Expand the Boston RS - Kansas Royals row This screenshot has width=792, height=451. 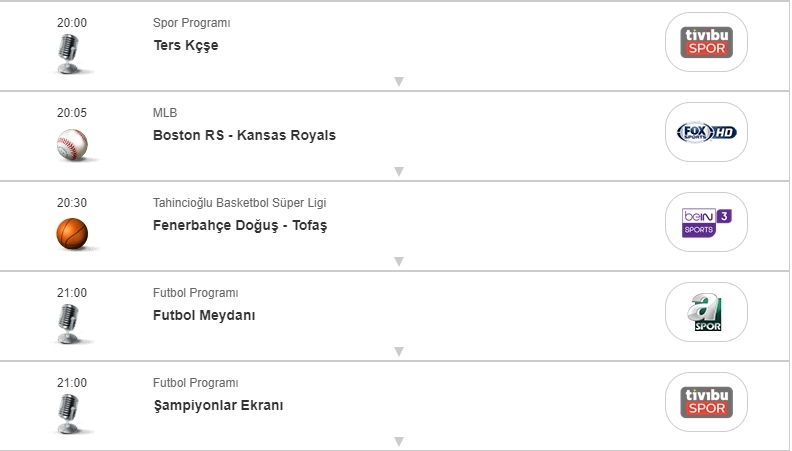click(x=398, y=172)
